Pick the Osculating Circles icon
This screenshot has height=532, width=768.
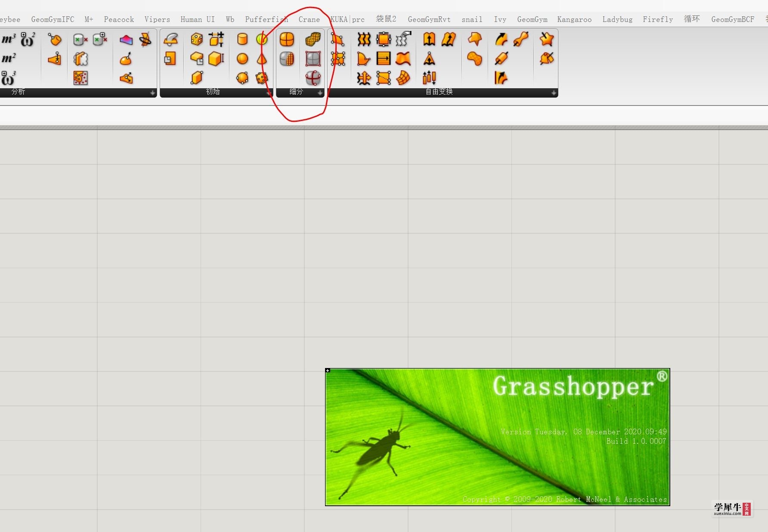[146, 40]
